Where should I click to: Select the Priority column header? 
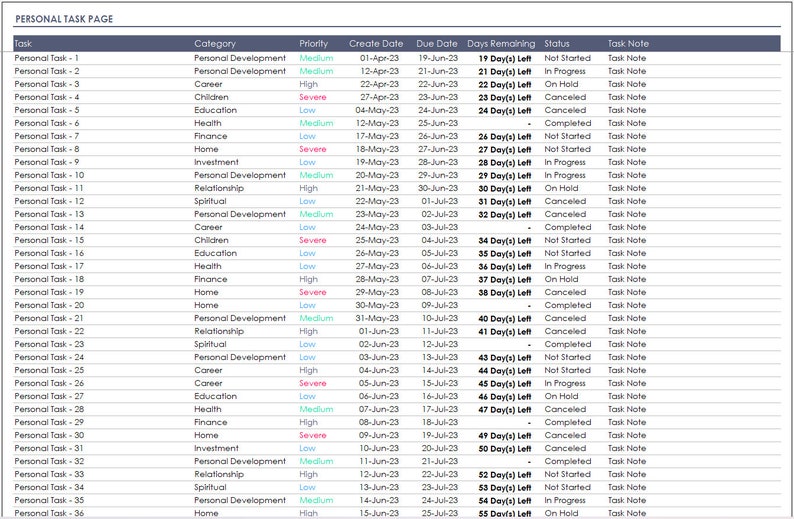point(313,44)
